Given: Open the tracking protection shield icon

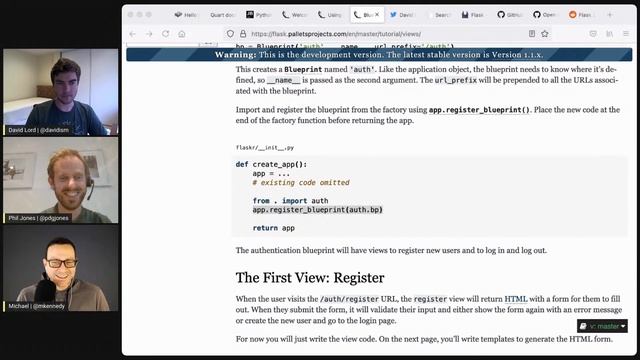Looking at the screenshot, I should pyautogui.click(x=230, y=34).
